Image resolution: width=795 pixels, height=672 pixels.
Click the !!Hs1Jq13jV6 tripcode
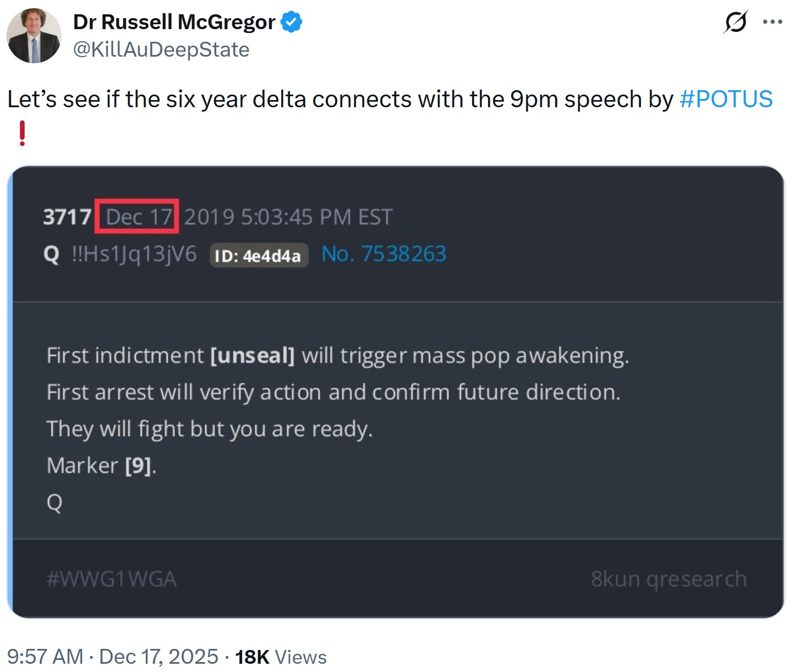point(134,254)
